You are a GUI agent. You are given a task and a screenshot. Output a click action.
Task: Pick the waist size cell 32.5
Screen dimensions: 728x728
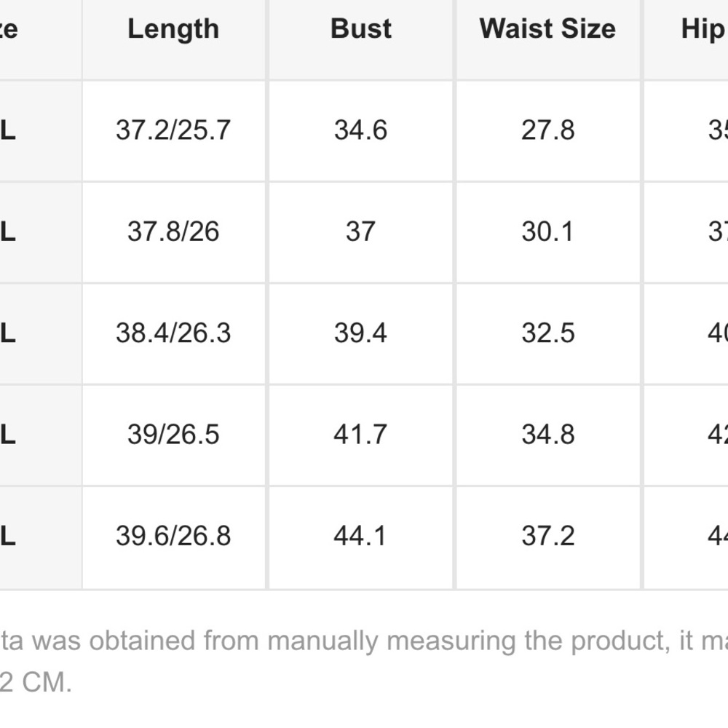pos(547,333)
